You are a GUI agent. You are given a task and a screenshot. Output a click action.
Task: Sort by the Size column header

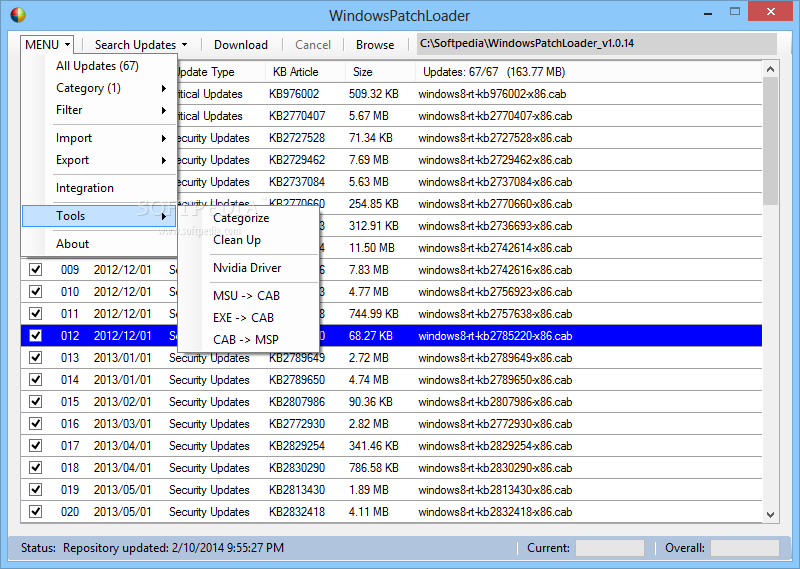click(380, 72)
